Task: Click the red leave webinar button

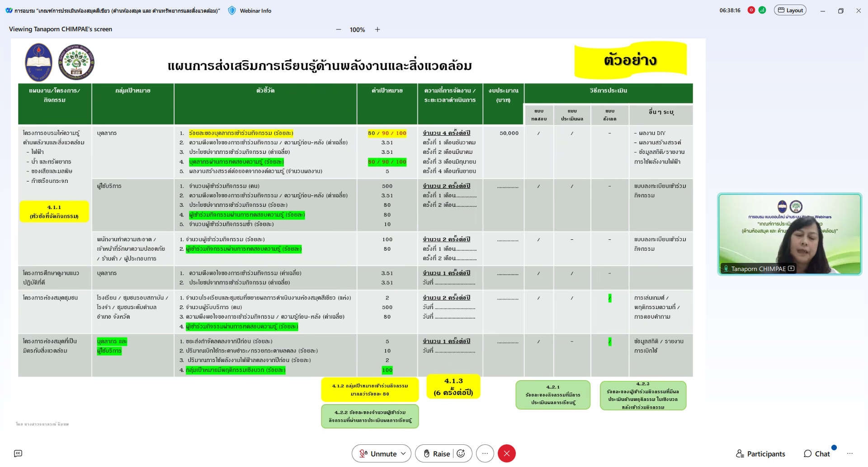Action: pyautogui.click(x=506, y=453)
